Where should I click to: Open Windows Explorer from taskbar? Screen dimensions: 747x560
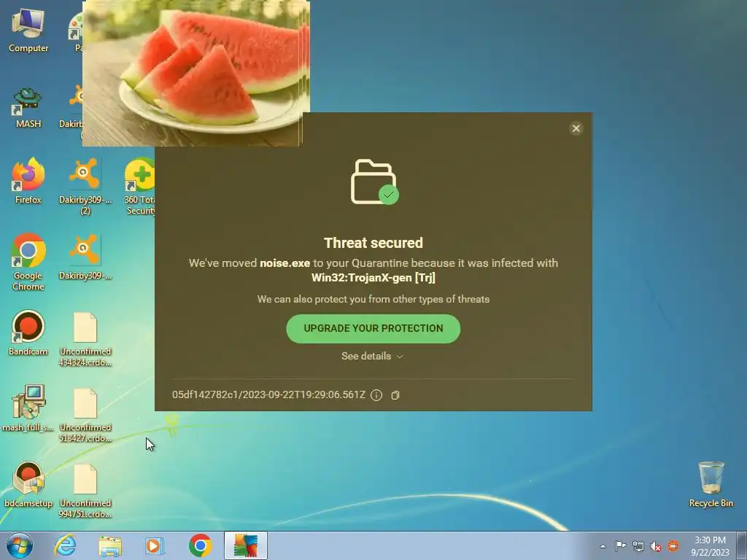point(110,545)
